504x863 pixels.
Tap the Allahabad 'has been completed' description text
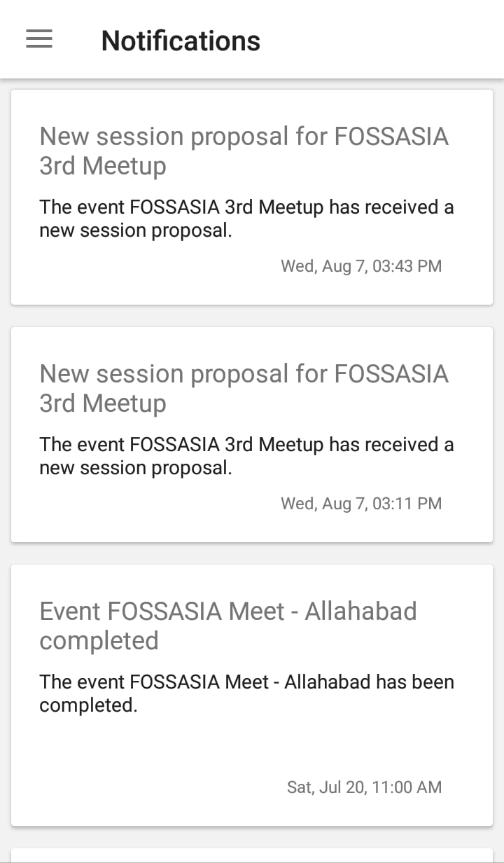point(246,693)
